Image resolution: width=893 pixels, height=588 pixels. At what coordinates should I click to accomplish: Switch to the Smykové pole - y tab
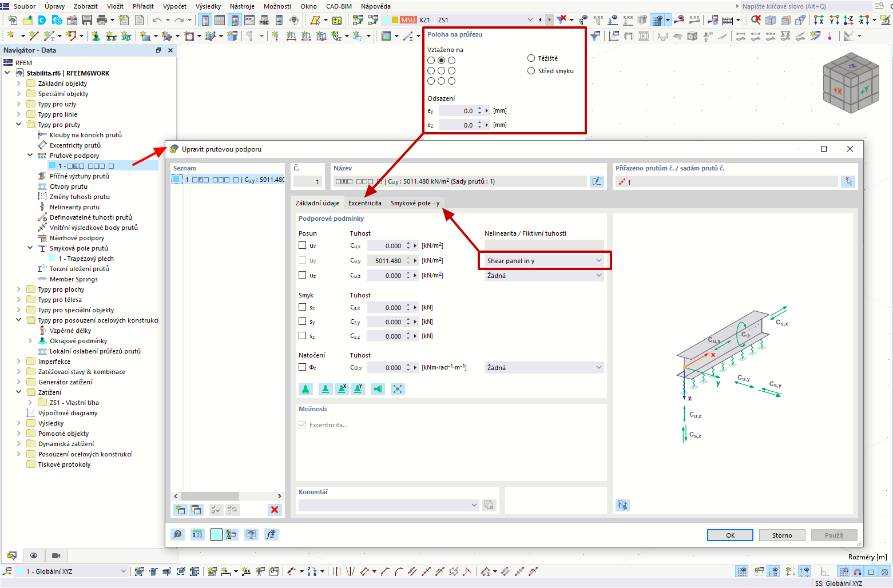click(x=415, y=203)
